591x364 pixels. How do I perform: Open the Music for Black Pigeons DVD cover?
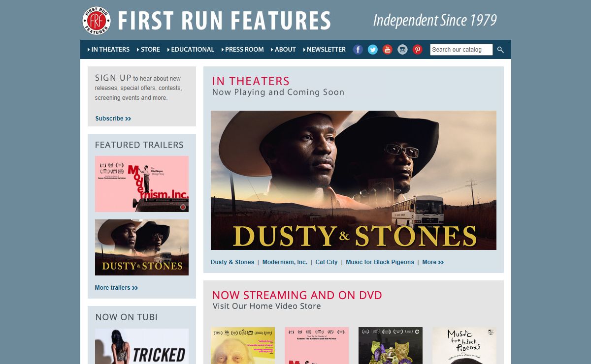coord(464,345)
